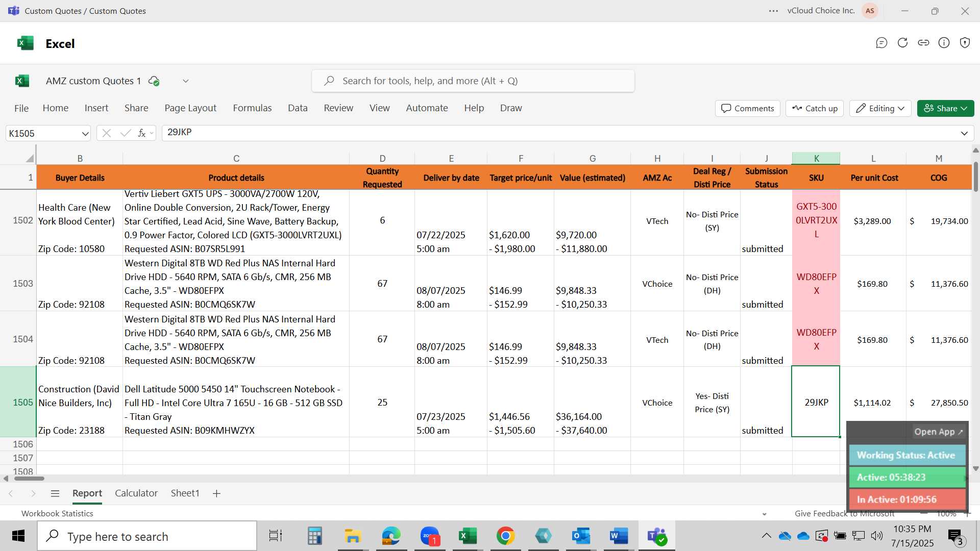Open the Data ribbon tab

click(x=298, y=108)
